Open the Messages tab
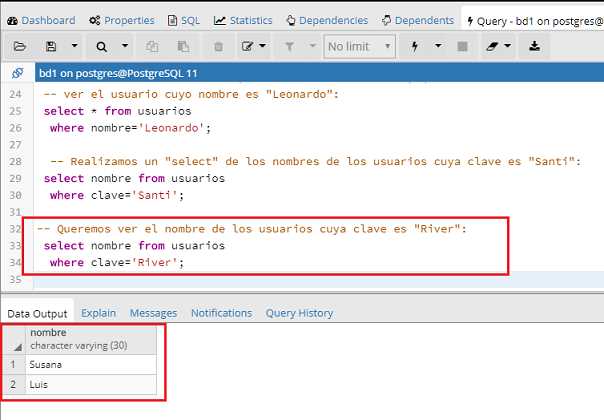This screenshot has height=420, width=604. pyautogui.click(x=153, y=313)
